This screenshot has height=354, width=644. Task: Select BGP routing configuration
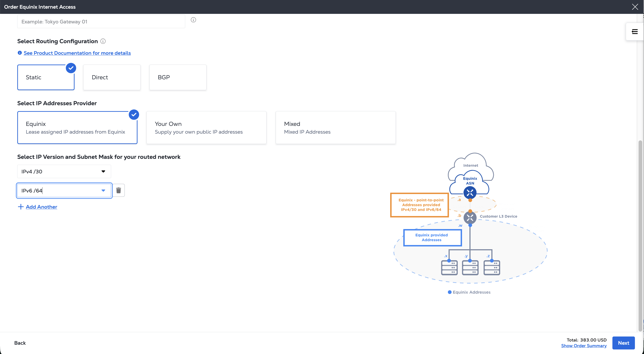[178, 77]
